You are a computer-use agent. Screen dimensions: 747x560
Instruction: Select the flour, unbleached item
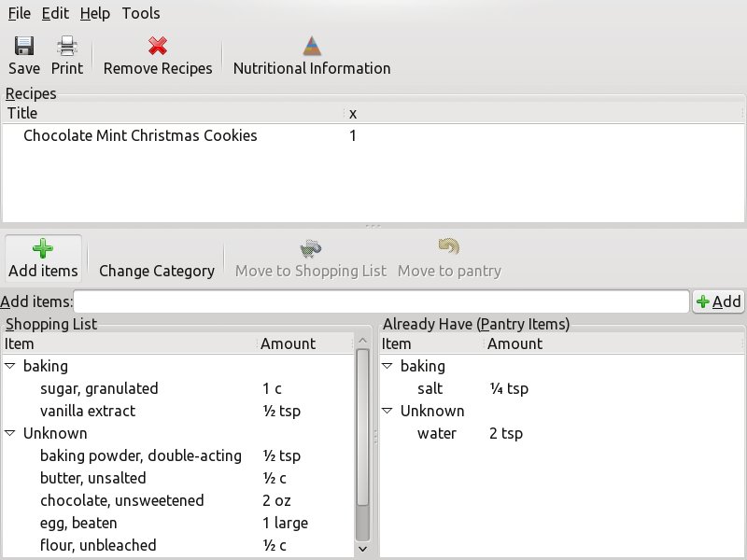tap(98, 545)
